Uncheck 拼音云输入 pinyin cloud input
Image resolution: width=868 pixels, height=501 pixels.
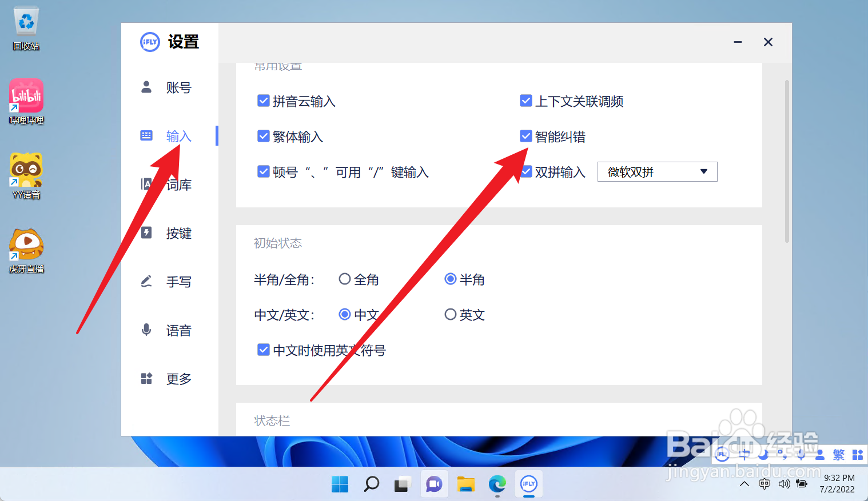click(263, 101)
